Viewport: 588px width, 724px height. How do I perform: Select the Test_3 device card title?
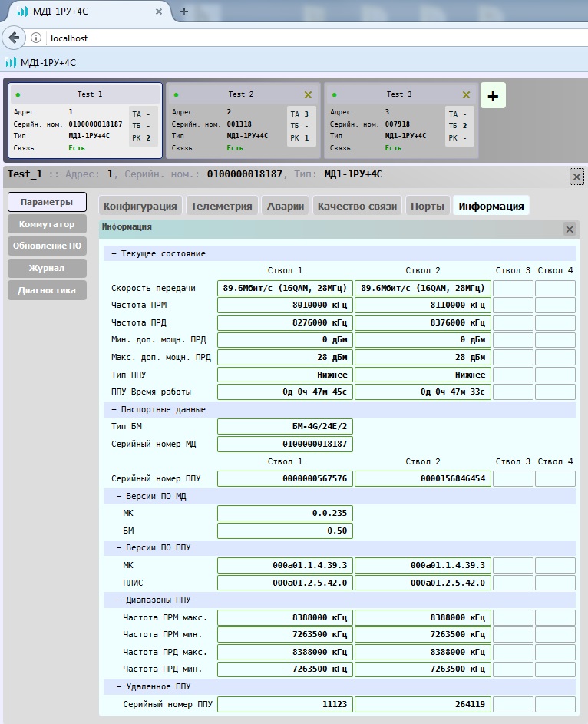[x=398, y=94]
